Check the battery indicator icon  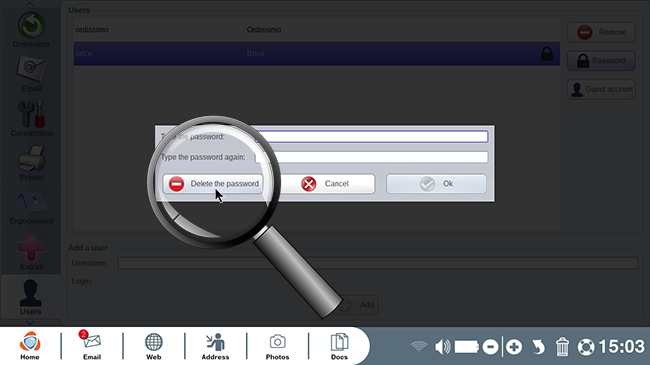coord(467,347)
